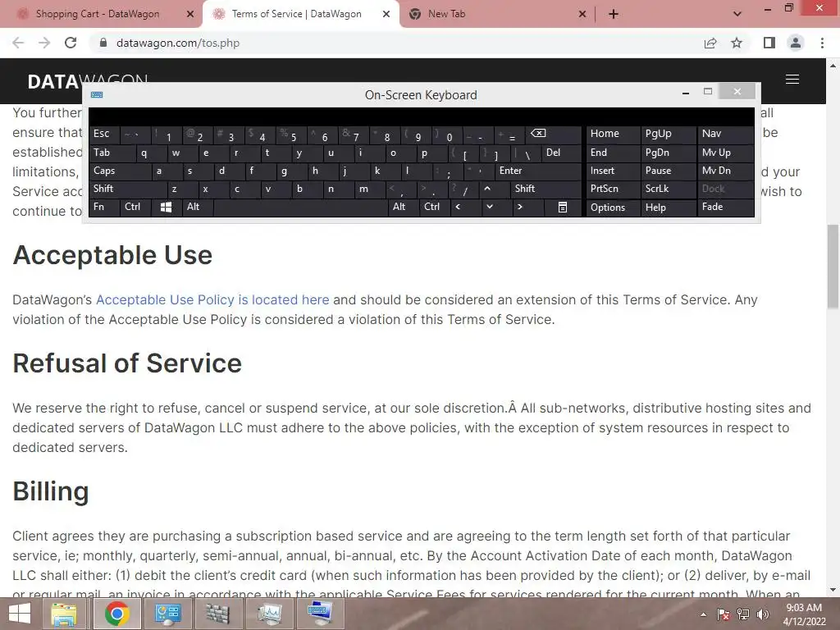
Task: Close the New Tab tab
Action: click(x=582, y=14)
